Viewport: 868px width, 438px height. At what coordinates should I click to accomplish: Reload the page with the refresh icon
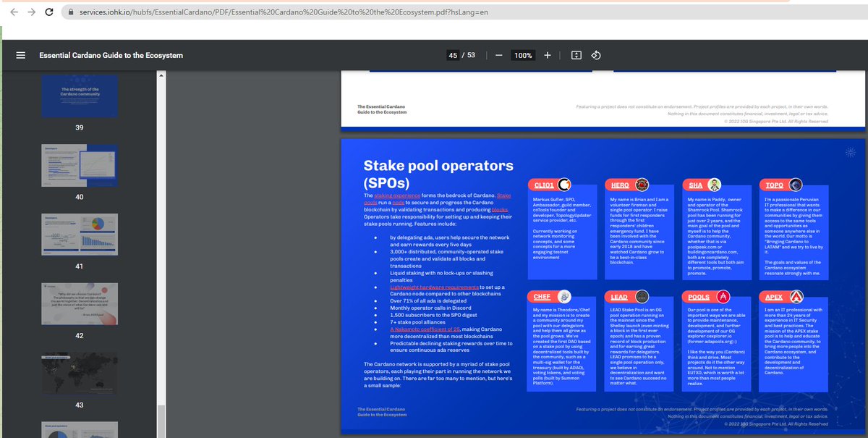point(49,12)
